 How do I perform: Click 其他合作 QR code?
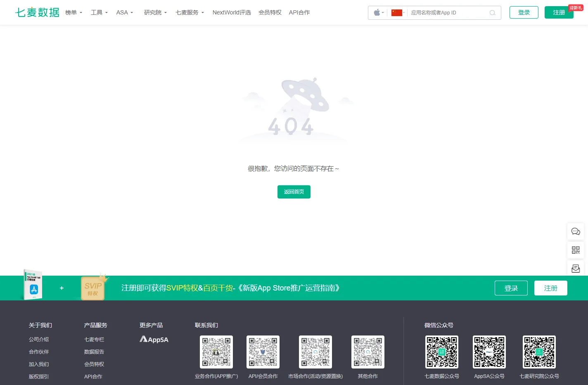[368, 352]
